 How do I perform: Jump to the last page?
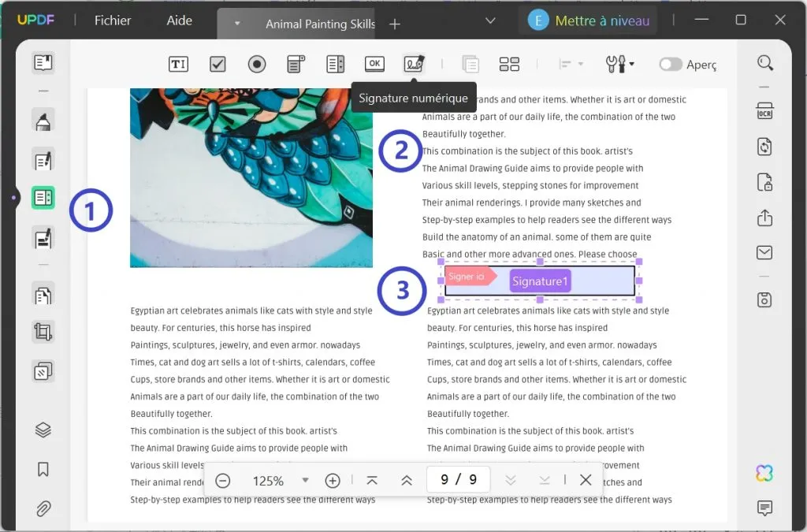coord(544,481)
